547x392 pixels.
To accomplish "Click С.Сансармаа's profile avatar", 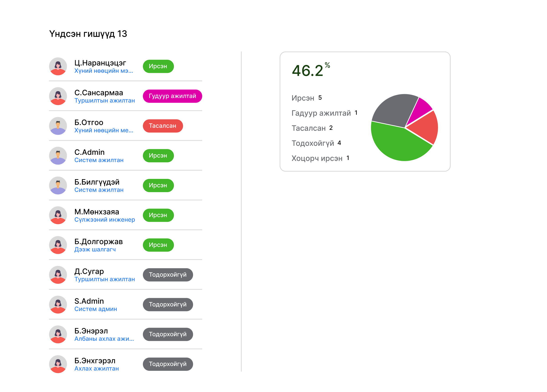I will [x=58, y=96].
